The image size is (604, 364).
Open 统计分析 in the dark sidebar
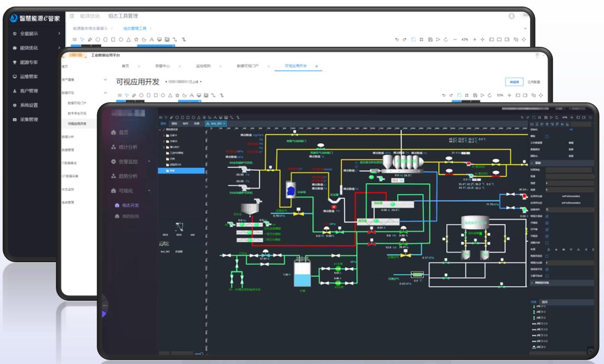coord(128,147)
